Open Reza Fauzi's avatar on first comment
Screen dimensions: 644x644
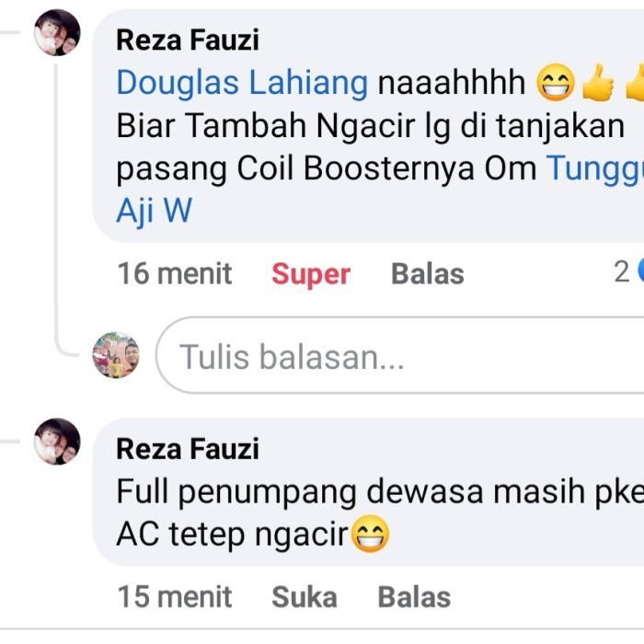[57, 32]
